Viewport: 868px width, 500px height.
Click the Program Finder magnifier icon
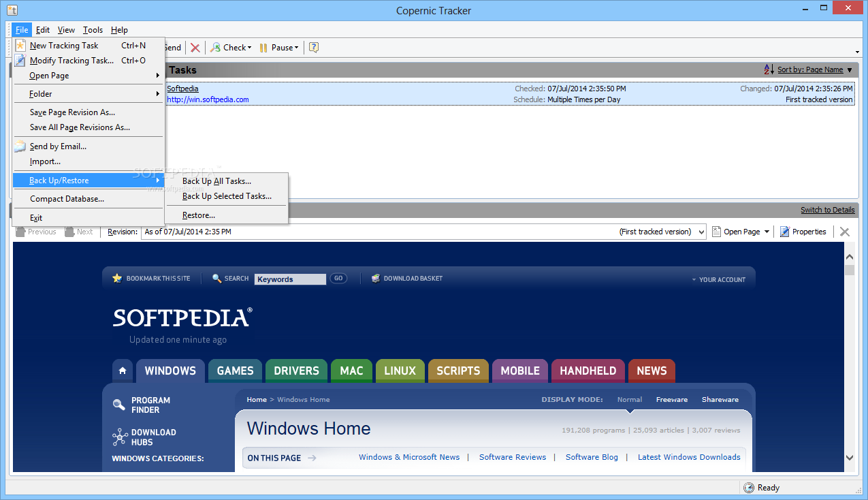pos(119,405)
